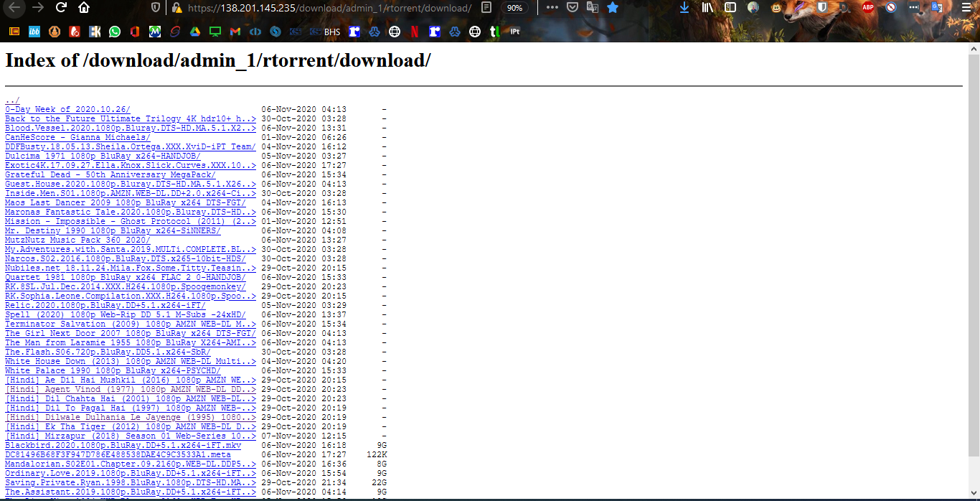Viewport: 980px width, 501px height.
Task: Open Bitwarden shield extension
Action: (x=822, y=8)
